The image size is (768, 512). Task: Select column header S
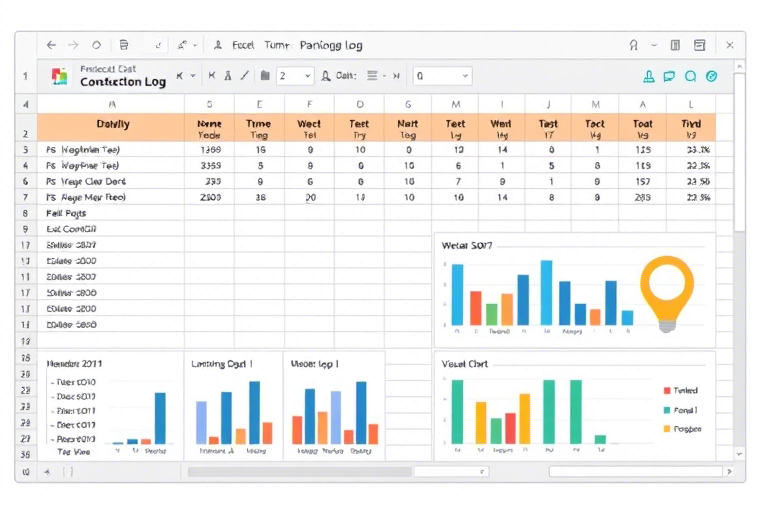210,104
